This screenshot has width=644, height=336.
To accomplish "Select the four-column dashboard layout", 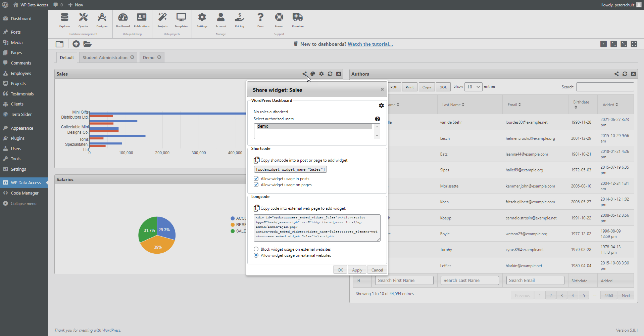I will pyautogui.click(x=634, y=44).
